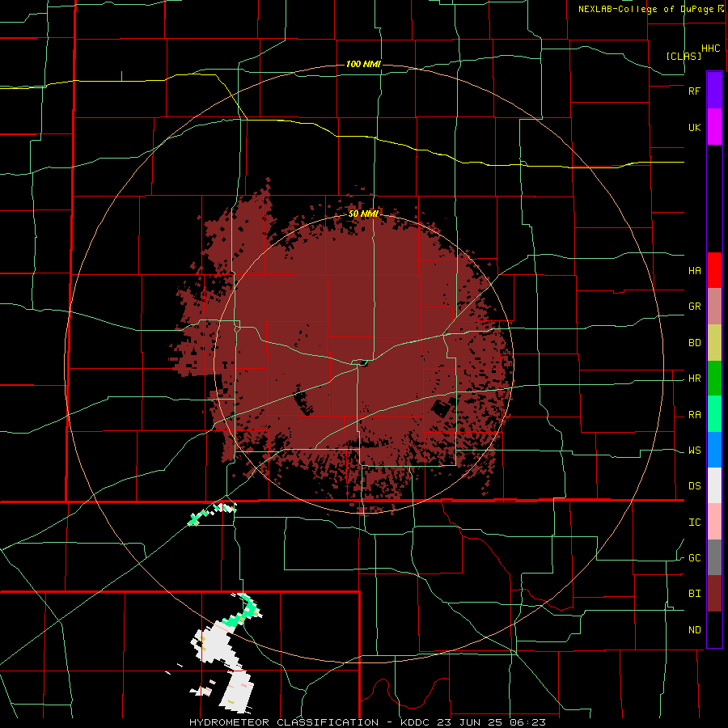Click the RF purple color swatch in legend
This screenshot has height=728, width=728.
(x=714, y=91)
